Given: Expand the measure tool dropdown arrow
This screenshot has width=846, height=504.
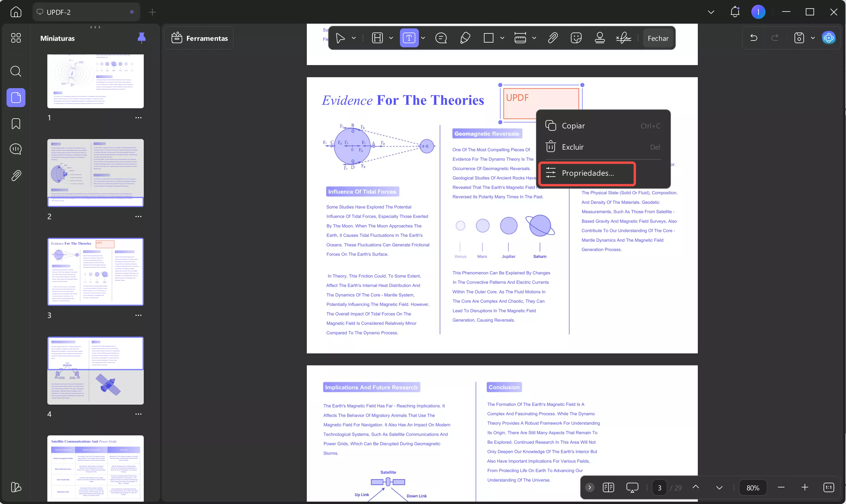Looking at the screenshot, I should pos(534,38).
